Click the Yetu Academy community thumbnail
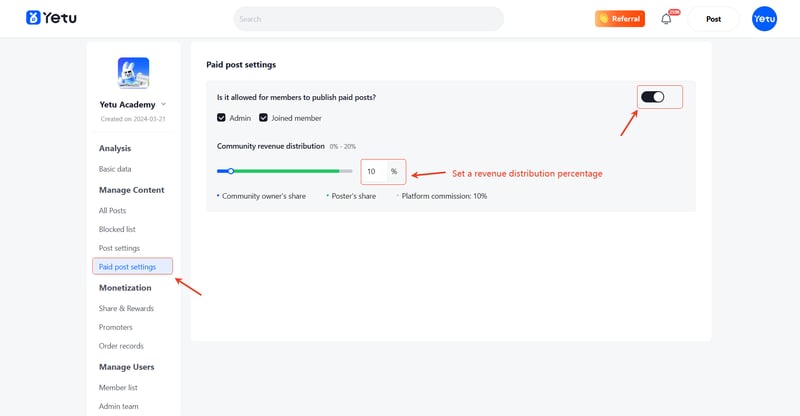 (133, 73)
